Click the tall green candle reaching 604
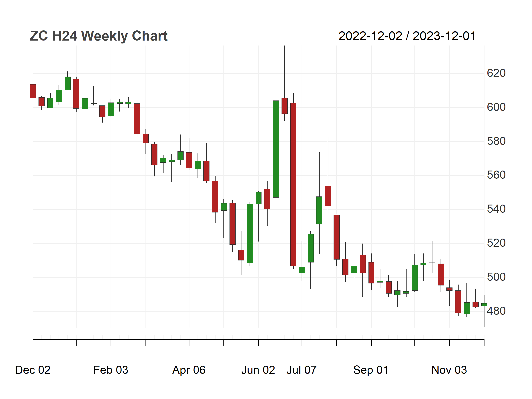 tap(276, 149)
